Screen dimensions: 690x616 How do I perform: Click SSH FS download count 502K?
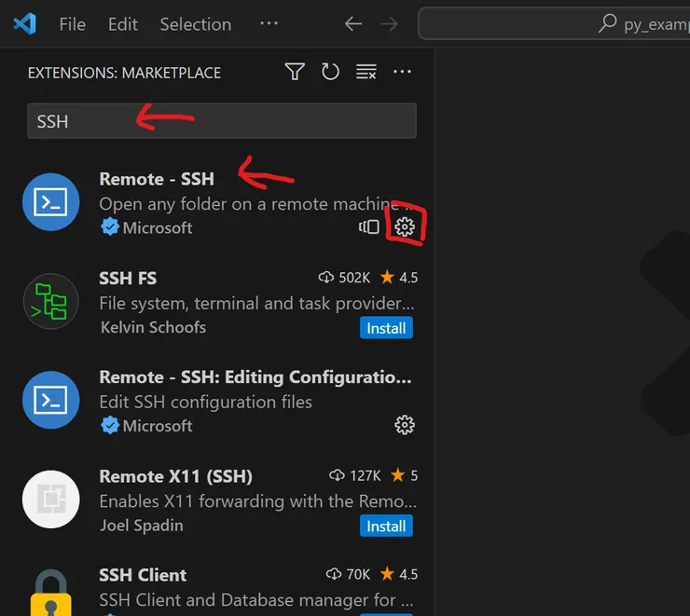coord(344,278)
